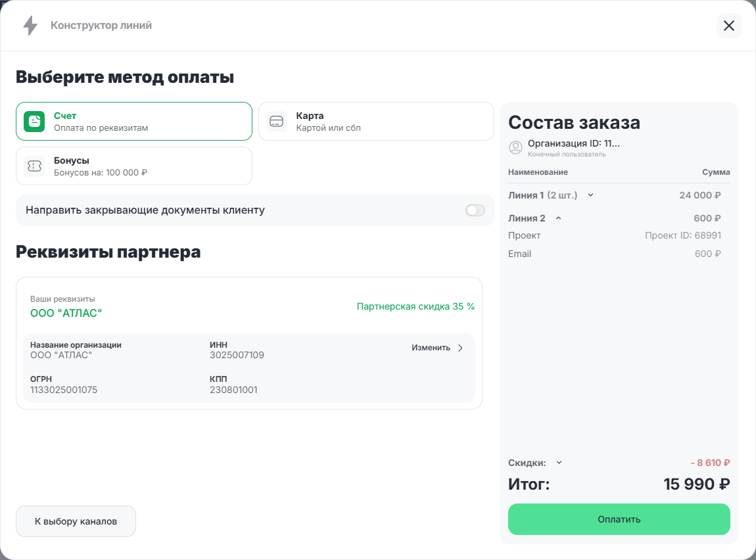Click the organization user avatar icon
Image resolution: width=756 pixels, height=560 pixels.
pyautogui.click(x=516, y=148)
